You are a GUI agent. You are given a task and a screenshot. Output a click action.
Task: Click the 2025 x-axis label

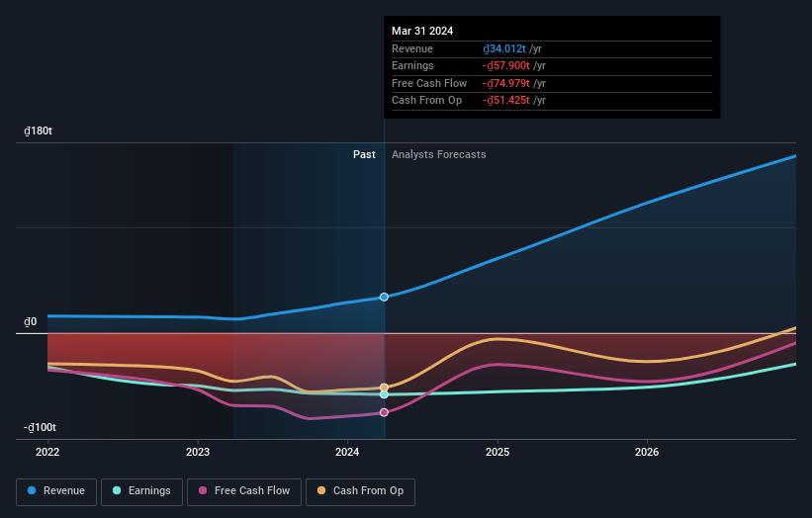497,452
